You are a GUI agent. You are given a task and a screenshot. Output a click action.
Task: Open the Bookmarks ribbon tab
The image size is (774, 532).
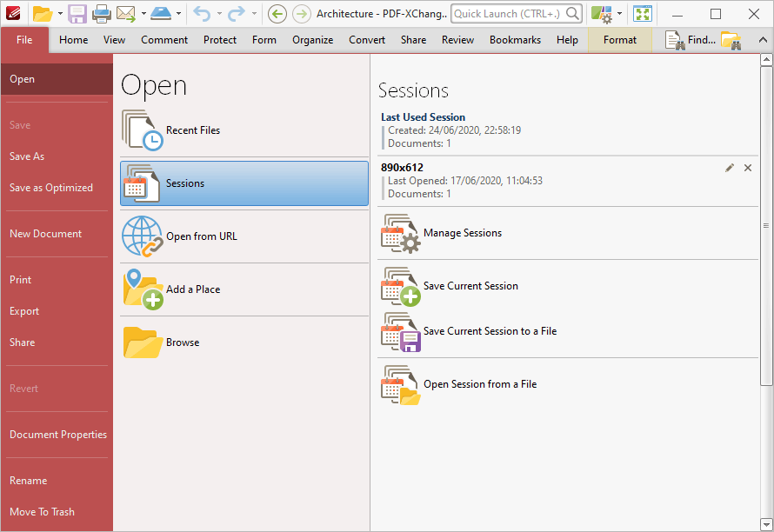click(515, 40)
